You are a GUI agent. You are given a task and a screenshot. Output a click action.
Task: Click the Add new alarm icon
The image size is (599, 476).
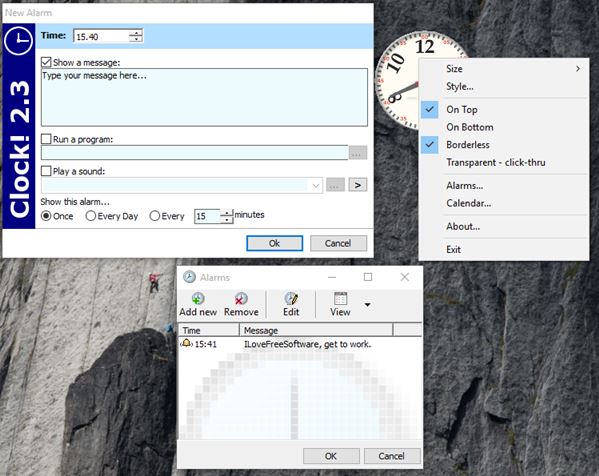pyautogui.click(x=198, y=298)
